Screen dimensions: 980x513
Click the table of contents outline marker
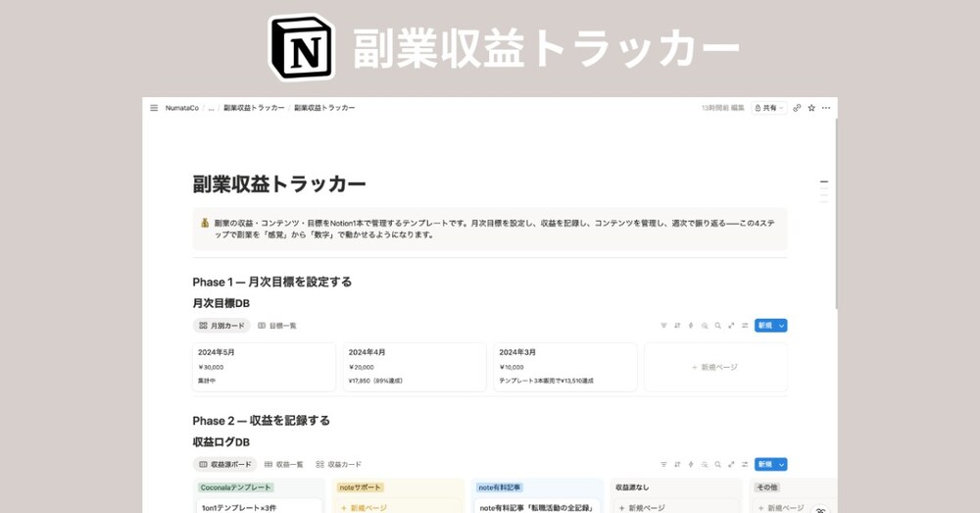coord(824,191)
